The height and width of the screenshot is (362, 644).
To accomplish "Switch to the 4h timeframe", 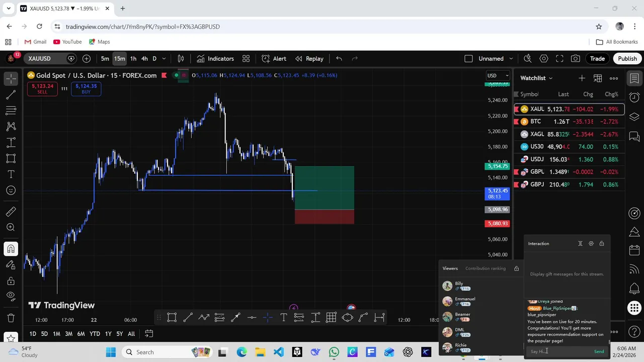I will pyautogui.click(x=144, y=59).
